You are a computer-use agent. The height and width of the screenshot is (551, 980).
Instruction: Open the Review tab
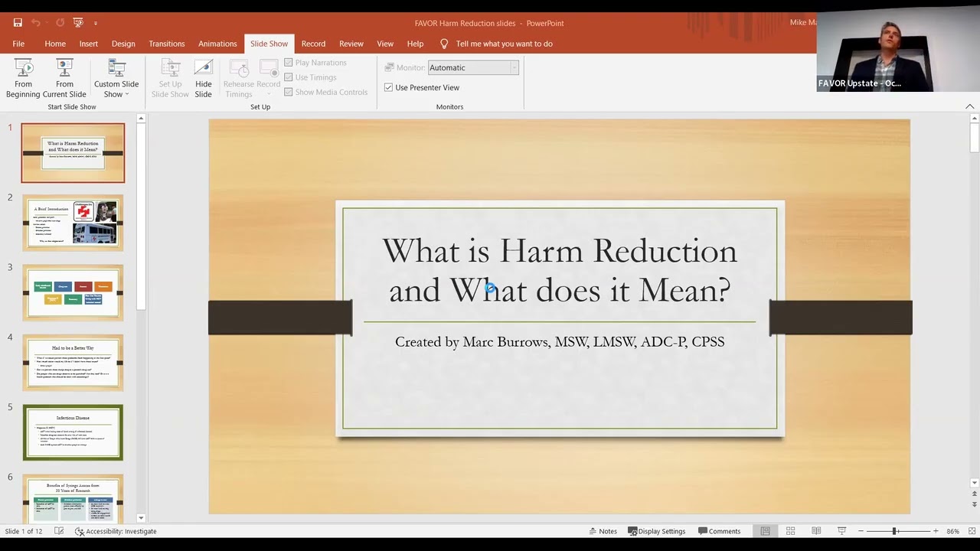click(351, 44)
